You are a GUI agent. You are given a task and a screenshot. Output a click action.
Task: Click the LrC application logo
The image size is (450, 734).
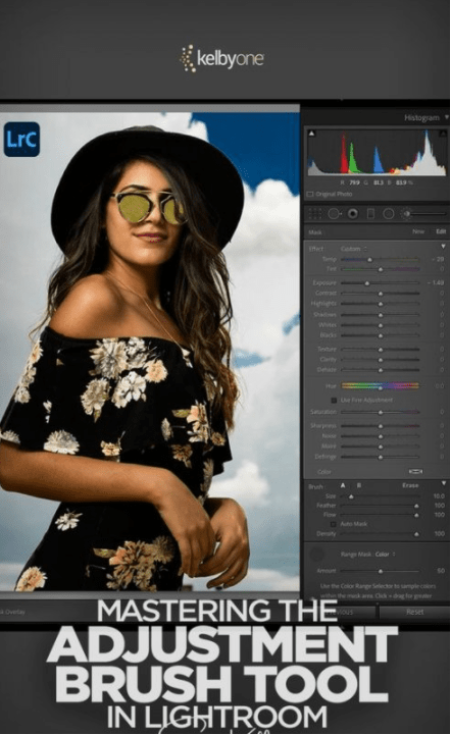(22, 139)
